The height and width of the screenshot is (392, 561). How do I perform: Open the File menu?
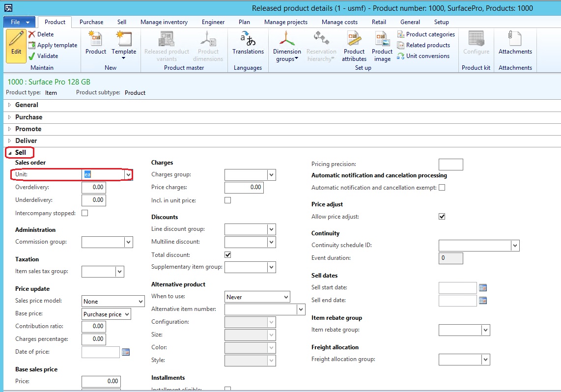pyautogui.click(x=20, y=22)
